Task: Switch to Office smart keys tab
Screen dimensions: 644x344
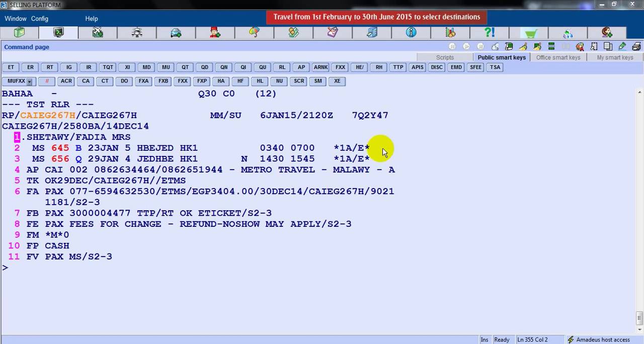Action: 558,57
